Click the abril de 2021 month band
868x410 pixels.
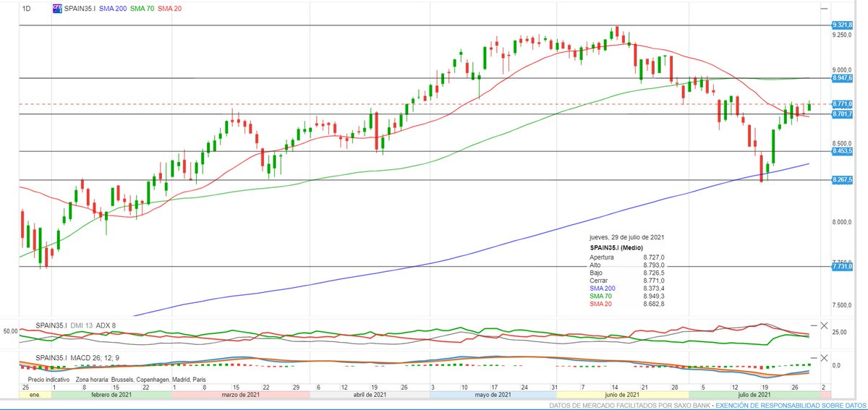(369, 394)
